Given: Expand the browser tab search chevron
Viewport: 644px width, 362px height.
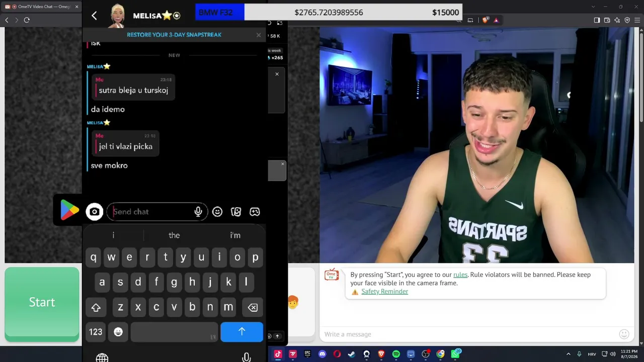Looking at the screenshot, I should pyautogui.click(x=593, y=7).
